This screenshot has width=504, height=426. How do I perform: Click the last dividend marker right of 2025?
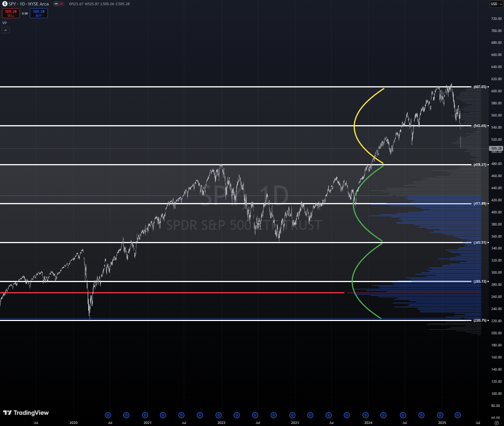(x=458, y=415)
